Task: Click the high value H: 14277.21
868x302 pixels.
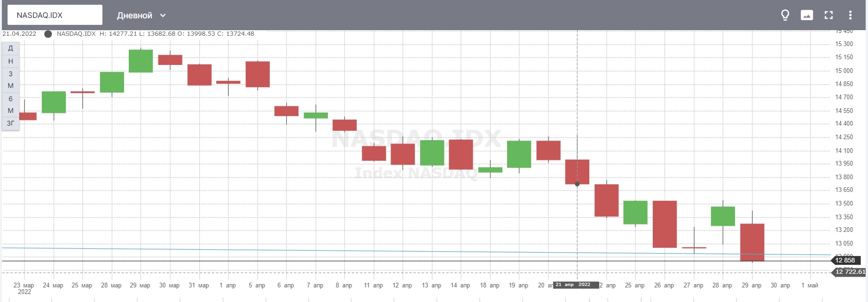Action: [x=118, y=34]
